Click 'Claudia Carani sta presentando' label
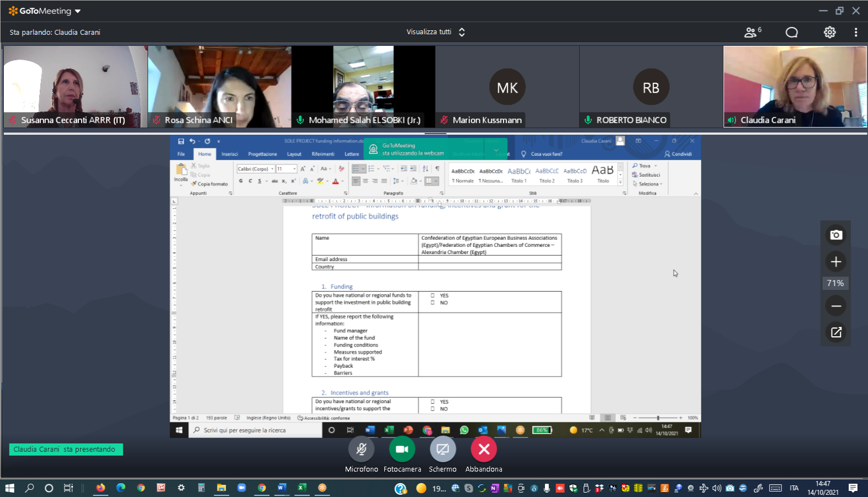The height and width of the screenshot is (497, 868). click(x=66, y=450)
